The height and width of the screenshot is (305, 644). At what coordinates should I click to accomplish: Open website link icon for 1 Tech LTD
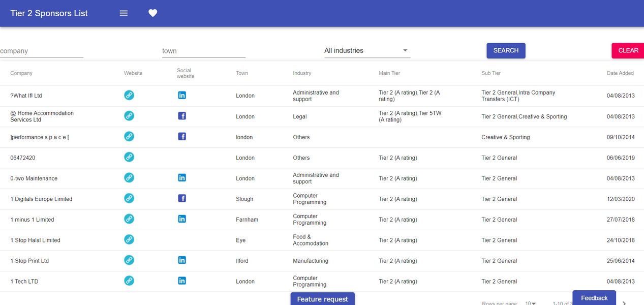(129, 280)
